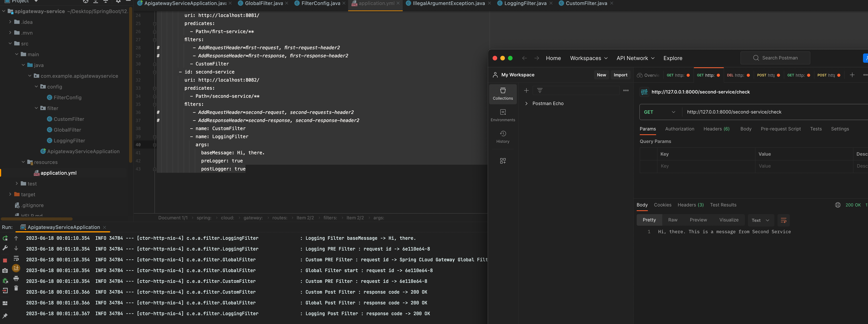This screenshot has width=868, height=324.
Task: Click the request URL input field
Action: coord(775,112)
